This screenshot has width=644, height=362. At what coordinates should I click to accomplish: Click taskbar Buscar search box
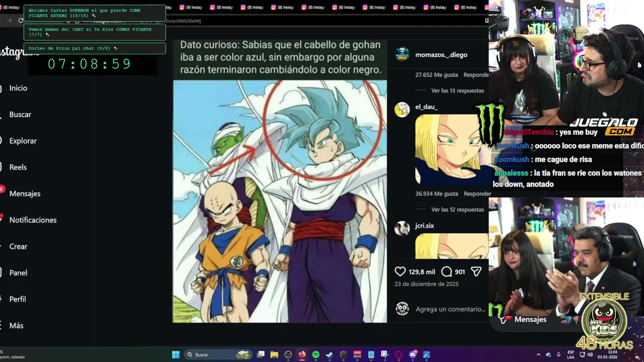pyautogui.click(x=217, y=354)
